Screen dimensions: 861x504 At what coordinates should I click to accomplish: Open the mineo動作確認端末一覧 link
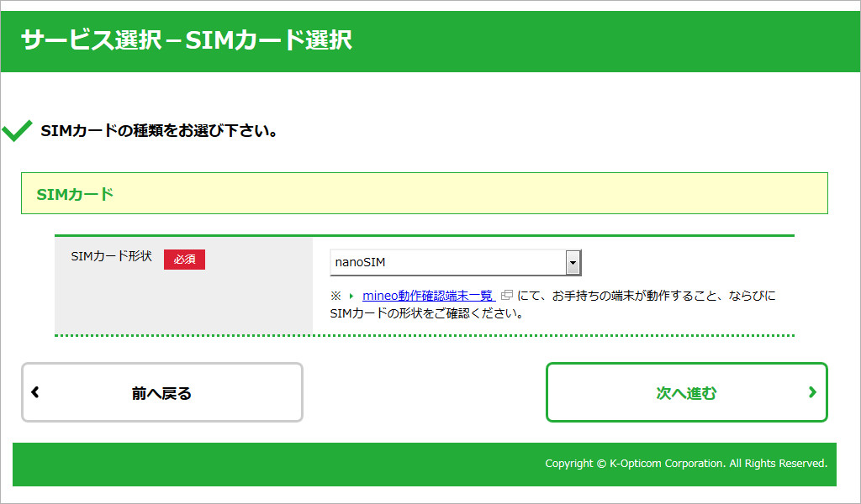click(x=428, y=296)
